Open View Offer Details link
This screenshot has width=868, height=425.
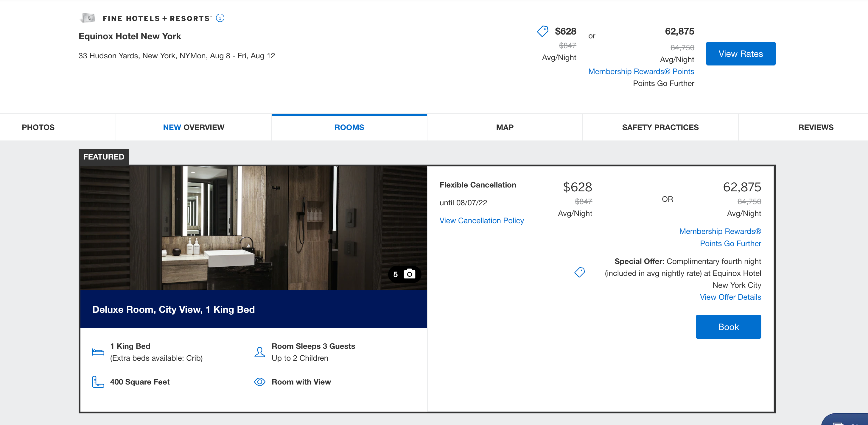730,297
